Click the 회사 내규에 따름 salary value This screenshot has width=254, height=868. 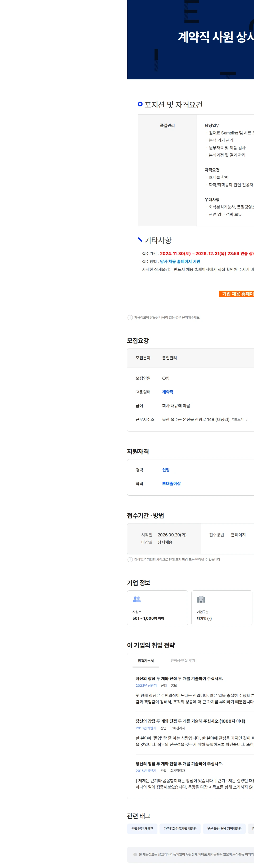pos(176,406)
